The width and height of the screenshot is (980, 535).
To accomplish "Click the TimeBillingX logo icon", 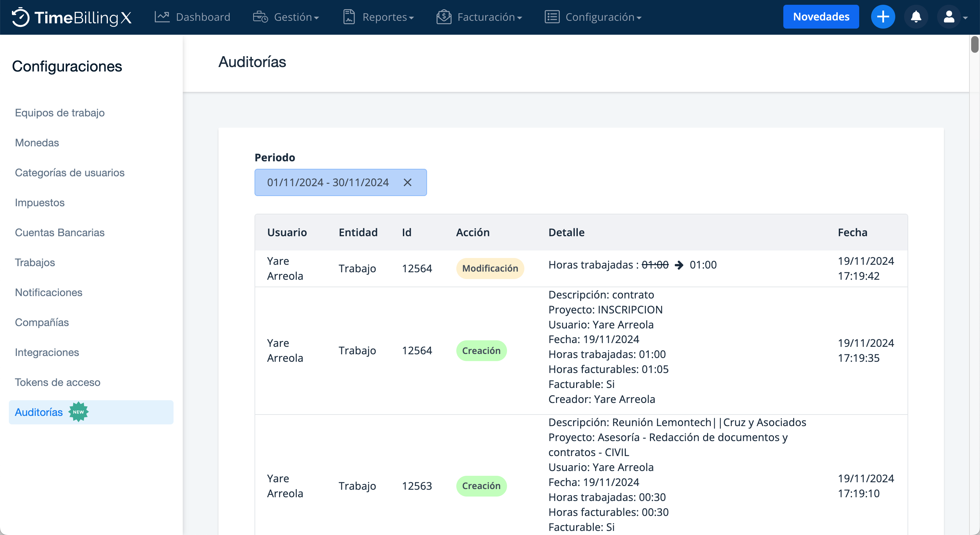I will [x=20, y=17].
